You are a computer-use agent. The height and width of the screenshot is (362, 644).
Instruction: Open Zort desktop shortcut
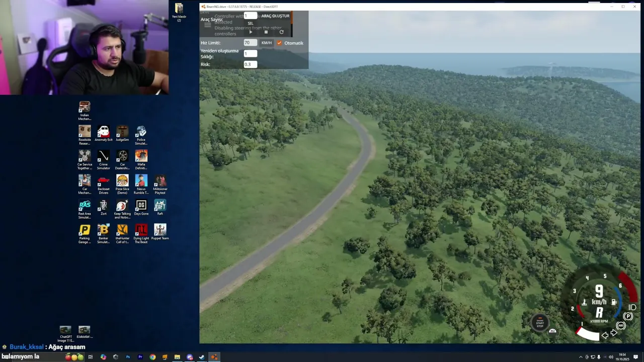103,208
